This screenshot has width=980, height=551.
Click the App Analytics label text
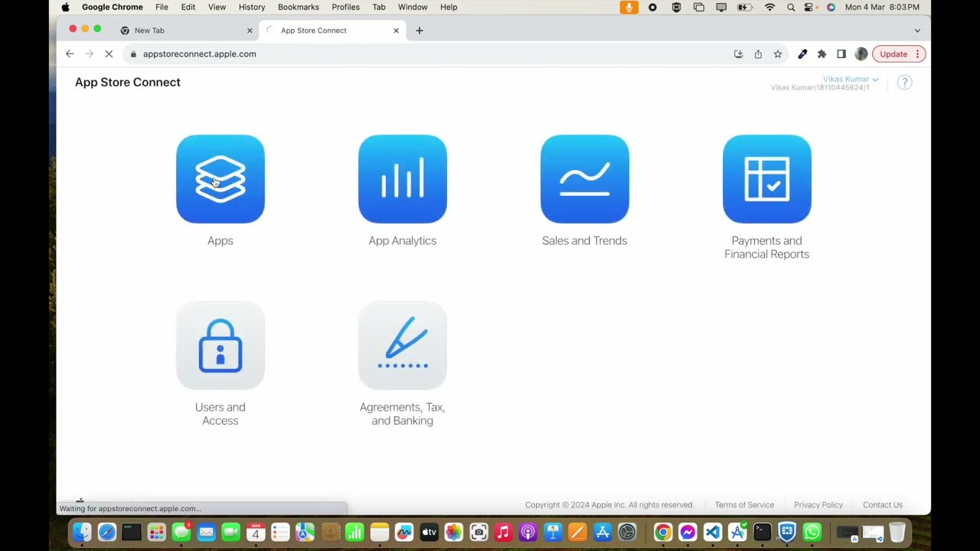tap(403, 240)
